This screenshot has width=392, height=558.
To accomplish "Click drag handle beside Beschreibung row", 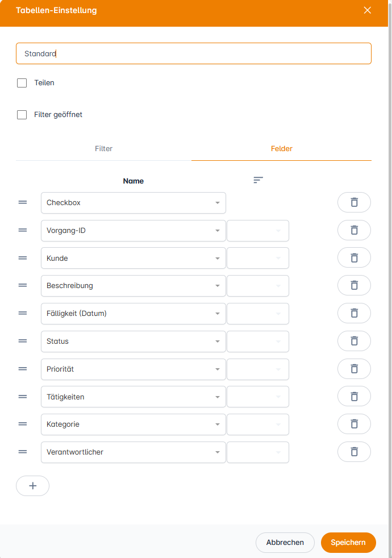I will (x=23, y=285).
